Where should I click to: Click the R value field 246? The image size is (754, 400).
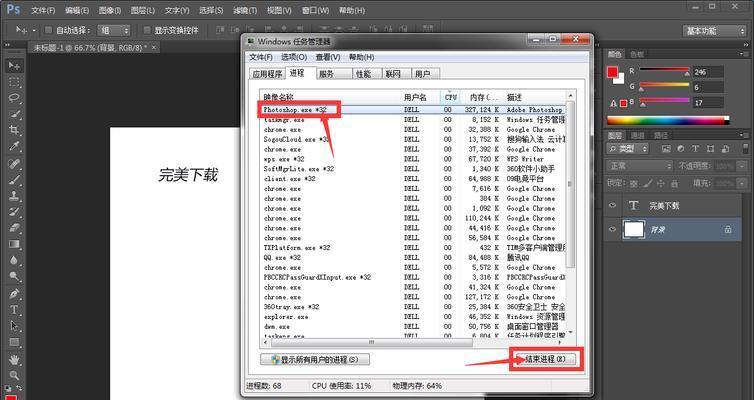(x=707, y=72)
